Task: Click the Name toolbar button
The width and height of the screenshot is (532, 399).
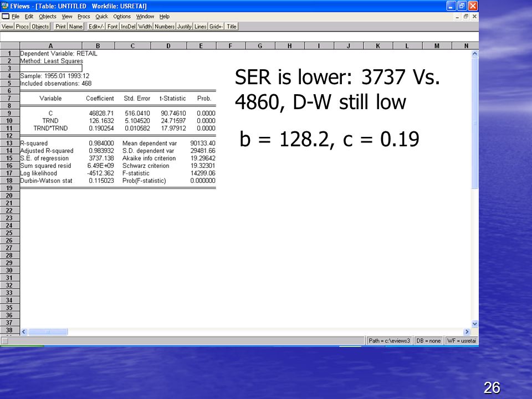Action: (x=76, y=27)
